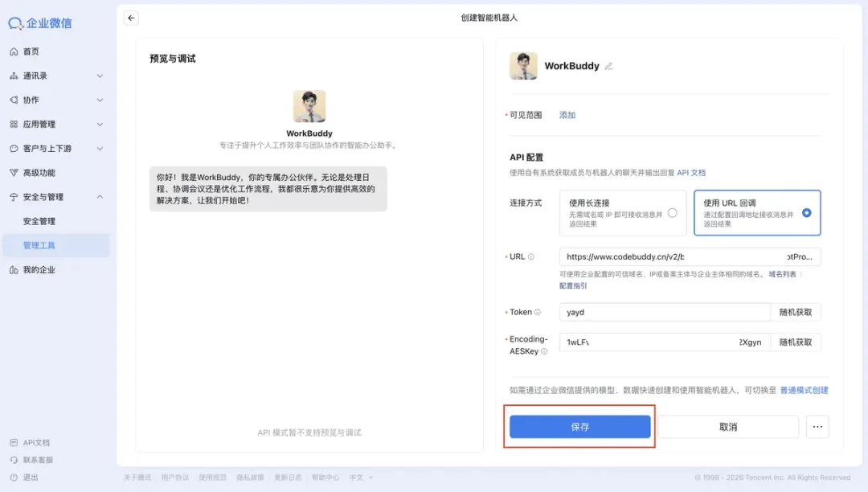Select the 使用 URL 回调 radio option
Screen dimensions: 868x492
pos(807,213)
